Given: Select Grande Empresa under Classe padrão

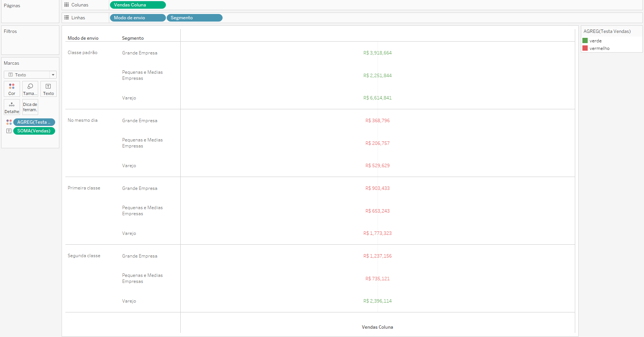Looking at the screenshot, I should (139, 53).
